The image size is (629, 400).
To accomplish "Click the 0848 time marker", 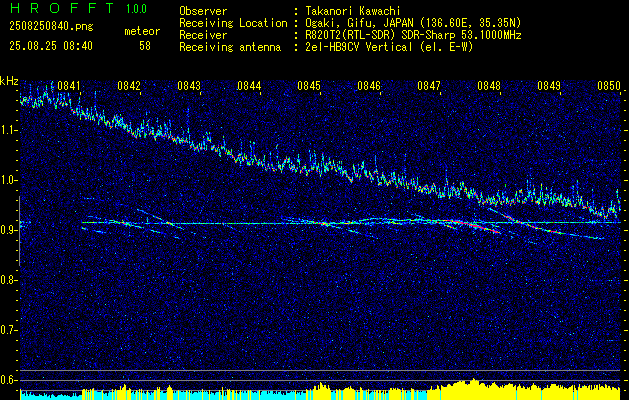I will (489, 86).
